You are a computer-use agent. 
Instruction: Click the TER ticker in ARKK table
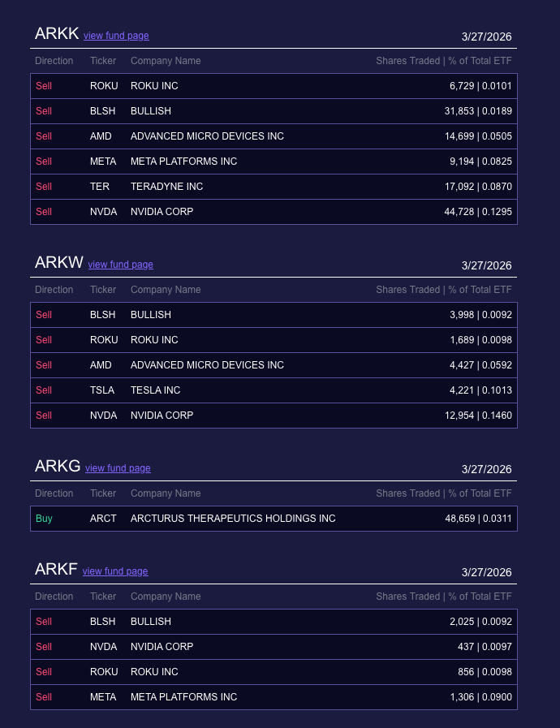100,187
